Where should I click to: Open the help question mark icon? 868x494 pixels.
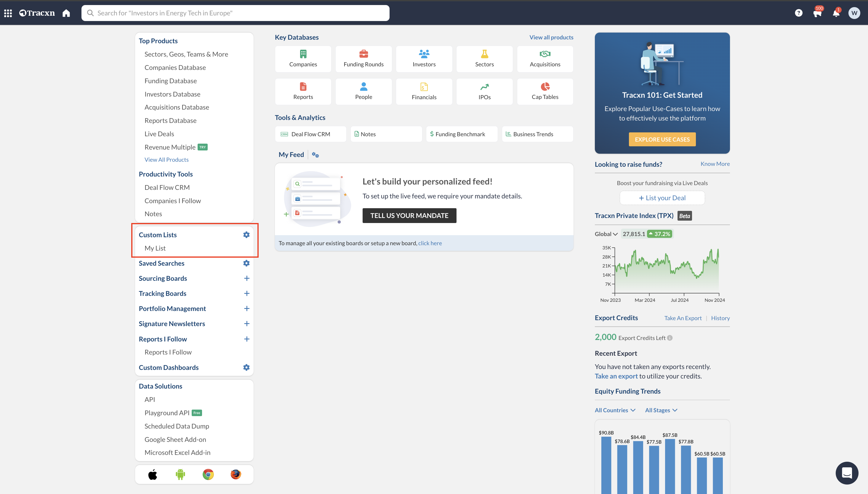(798, 13)
